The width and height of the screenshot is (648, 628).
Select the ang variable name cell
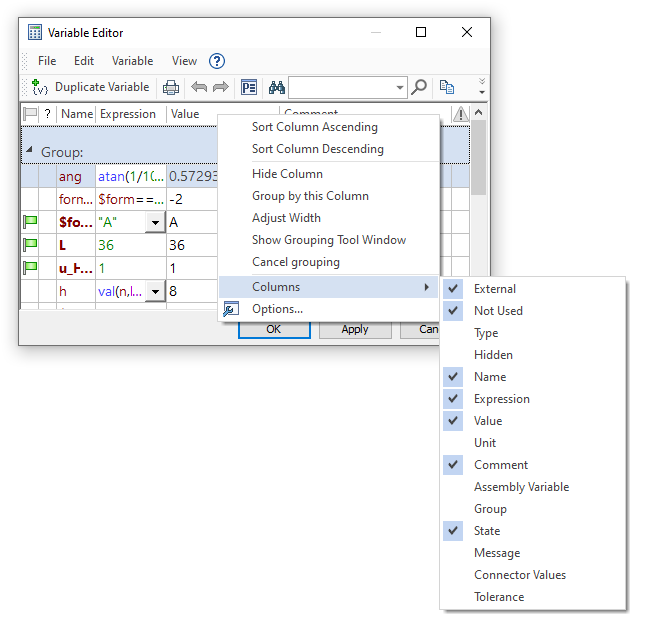[76, 177]
